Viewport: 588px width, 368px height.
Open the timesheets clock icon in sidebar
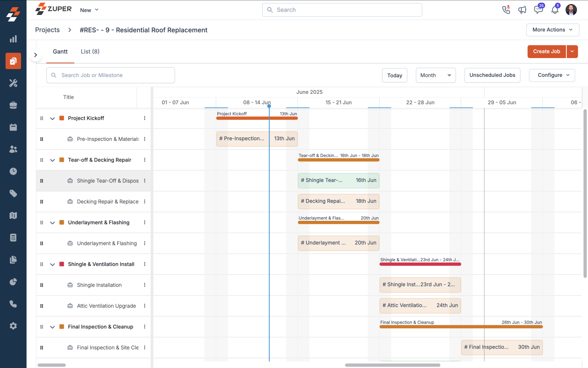(x=13, y=171)
